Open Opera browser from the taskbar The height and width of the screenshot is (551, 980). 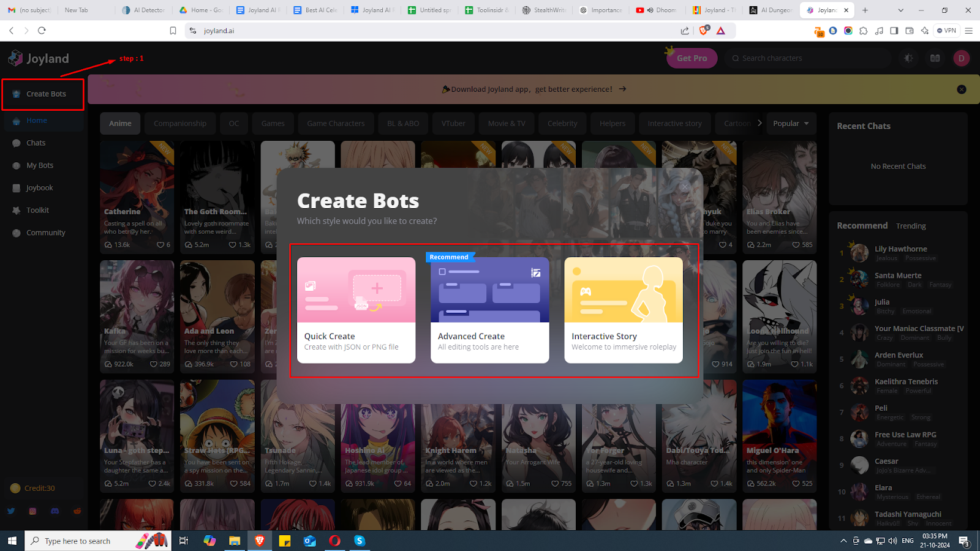334,541
